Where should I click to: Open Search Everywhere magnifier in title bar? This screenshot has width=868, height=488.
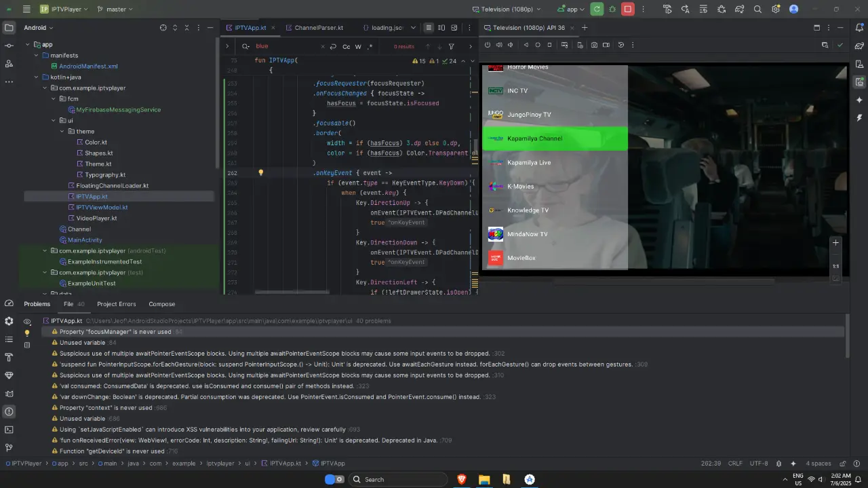click(x=757, y=10)
